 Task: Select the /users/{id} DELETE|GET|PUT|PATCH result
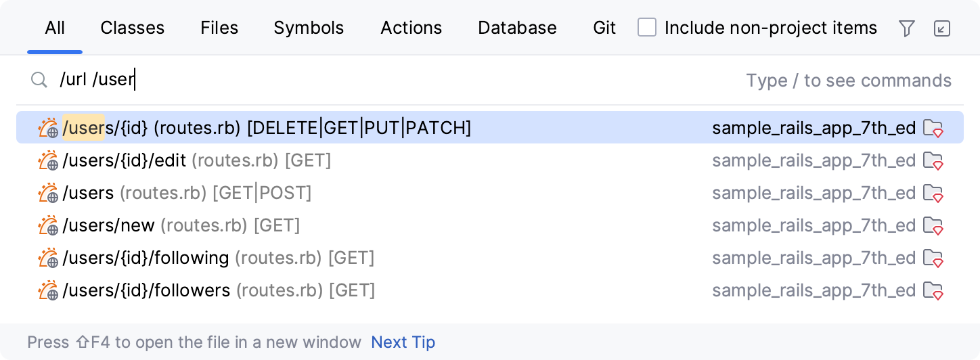click(267, 128)
